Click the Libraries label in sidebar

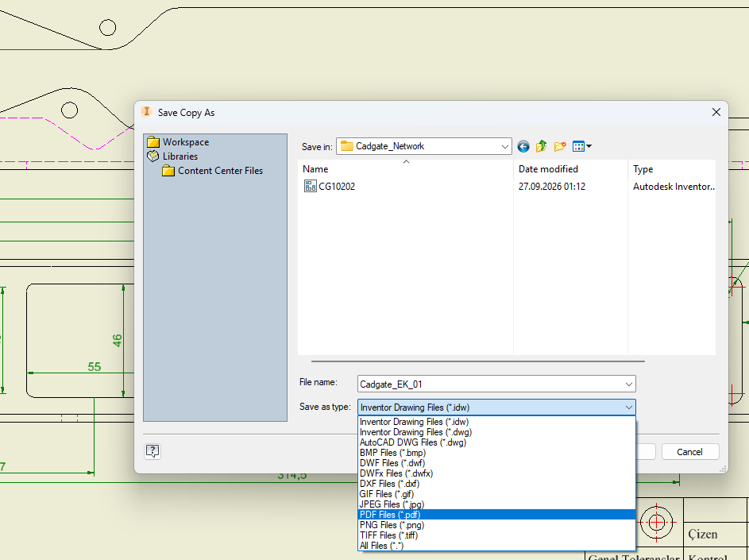pos(180,156)
